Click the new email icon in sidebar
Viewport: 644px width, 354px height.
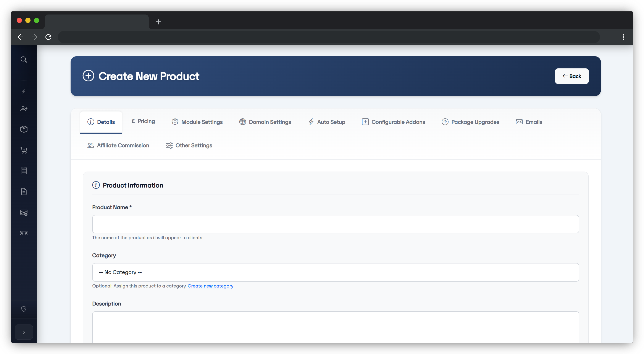24,212
